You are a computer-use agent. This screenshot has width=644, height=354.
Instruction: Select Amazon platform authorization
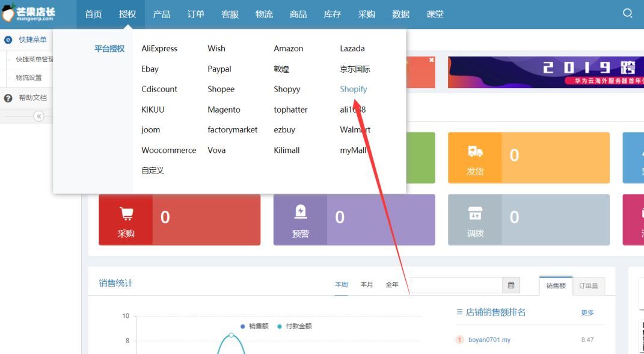[x=288, y=49]
